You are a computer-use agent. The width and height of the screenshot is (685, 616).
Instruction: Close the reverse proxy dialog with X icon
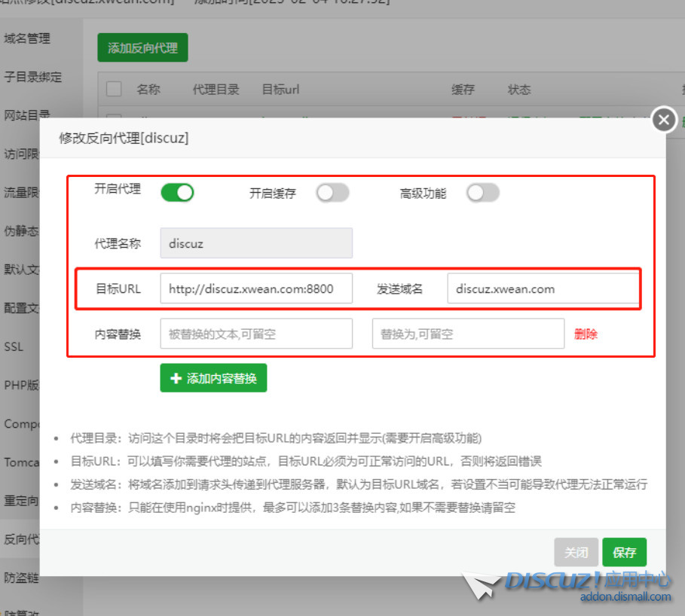pyautogui.click(x=664, y=119)
